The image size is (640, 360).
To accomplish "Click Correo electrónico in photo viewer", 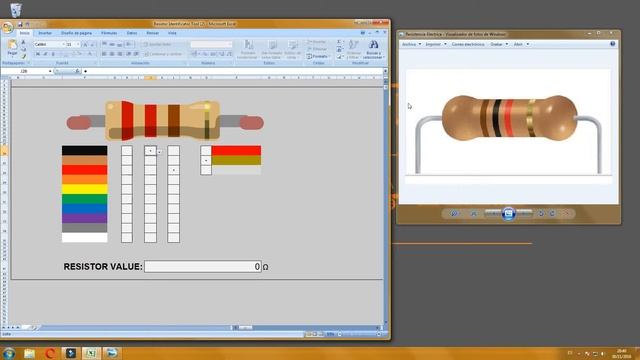I will [x=468, y=44].
